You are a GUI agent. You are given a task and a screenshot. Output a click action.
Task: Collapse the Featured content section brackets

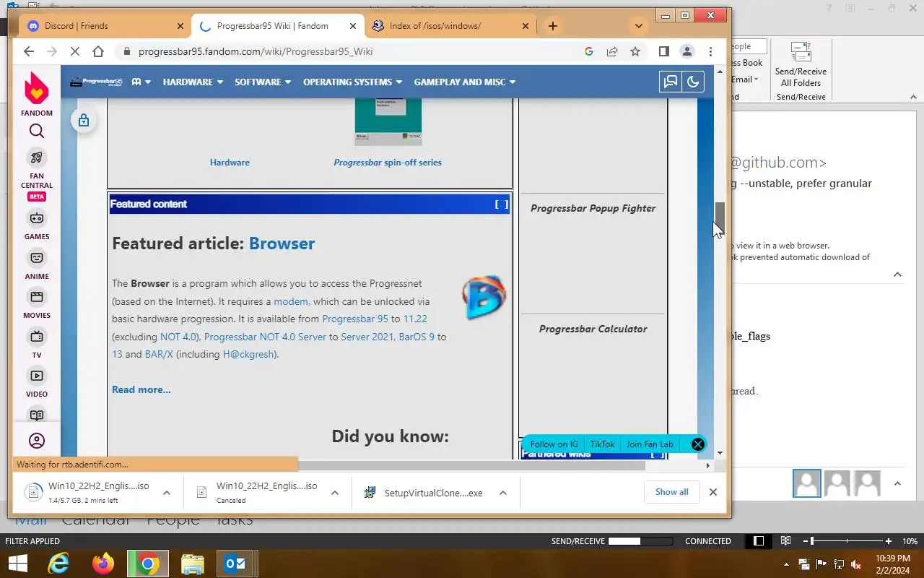501,204
